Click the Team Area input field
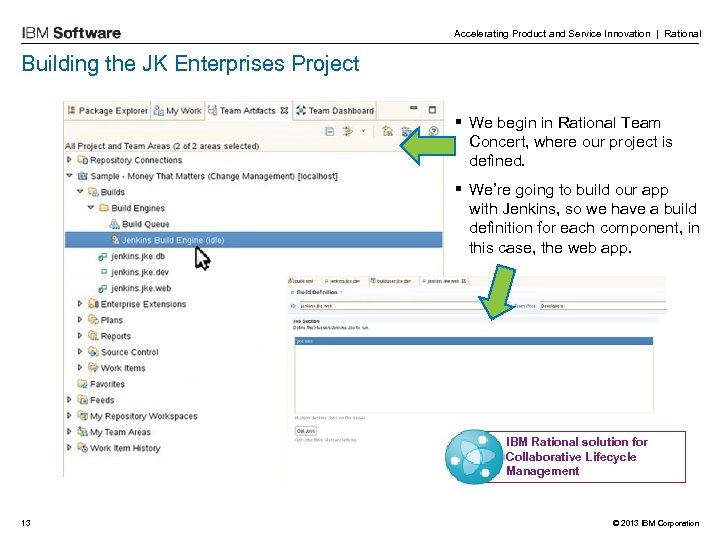720x540 pixels. click(602, 305)
